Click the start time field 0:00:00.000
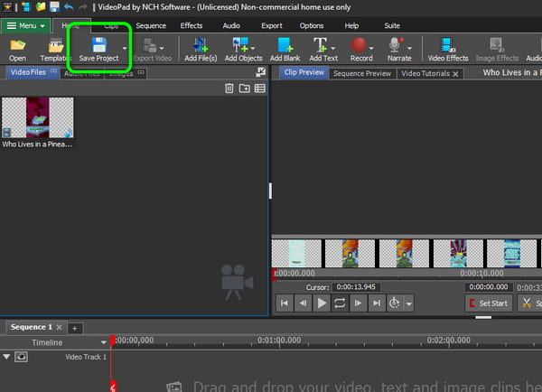This screenshot has width=542, height=392. (489, 287)
